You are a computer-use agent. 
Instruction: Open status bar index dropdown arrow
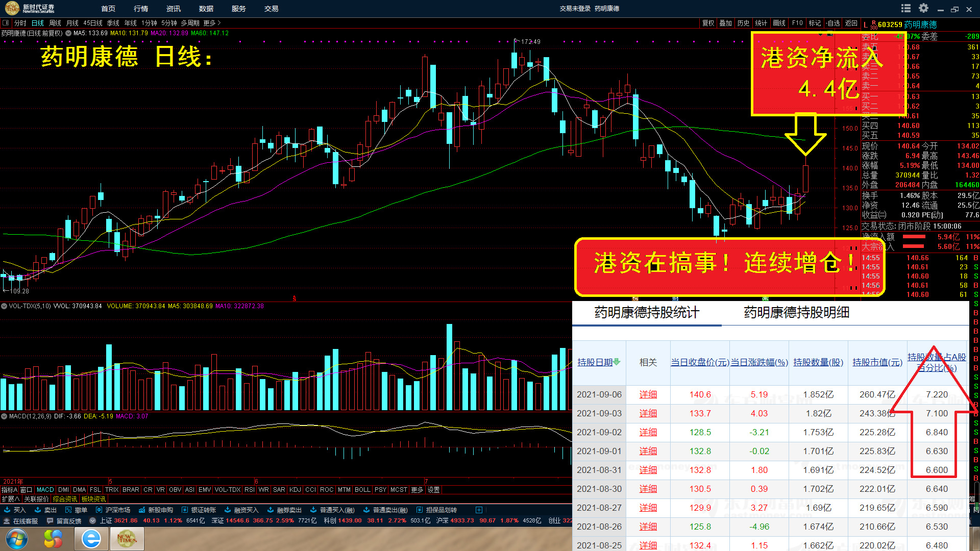click(92, 521)
